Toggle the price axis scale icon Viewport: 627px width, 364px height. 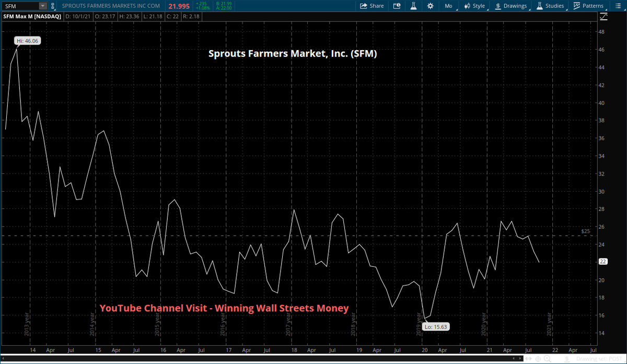[x=604, y=17]
